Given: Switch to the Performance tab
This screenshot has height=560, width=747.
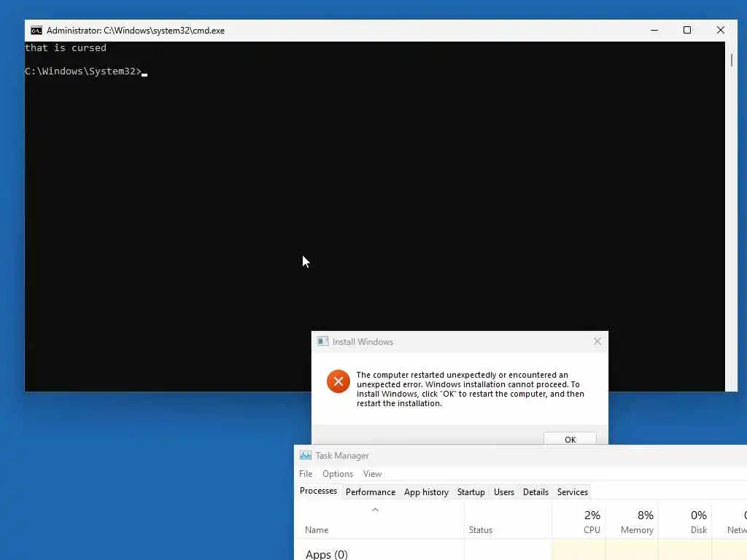Looking at the screenshot, I should coord(371,492).
